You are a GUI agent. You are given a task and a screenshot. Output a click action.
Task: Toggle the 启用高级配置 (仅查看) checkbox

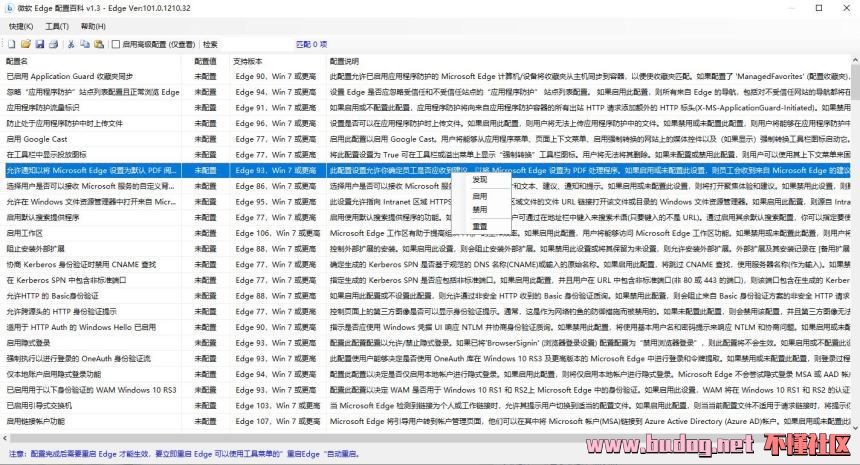pyautogui.click(x=116, y=44)
